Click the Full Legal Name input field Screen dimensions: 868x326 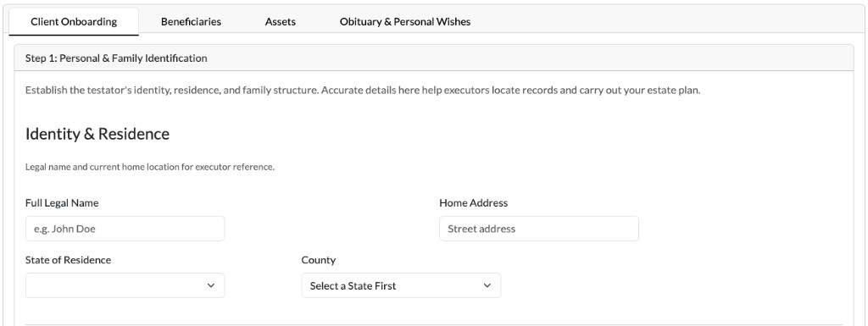point(125,229)
